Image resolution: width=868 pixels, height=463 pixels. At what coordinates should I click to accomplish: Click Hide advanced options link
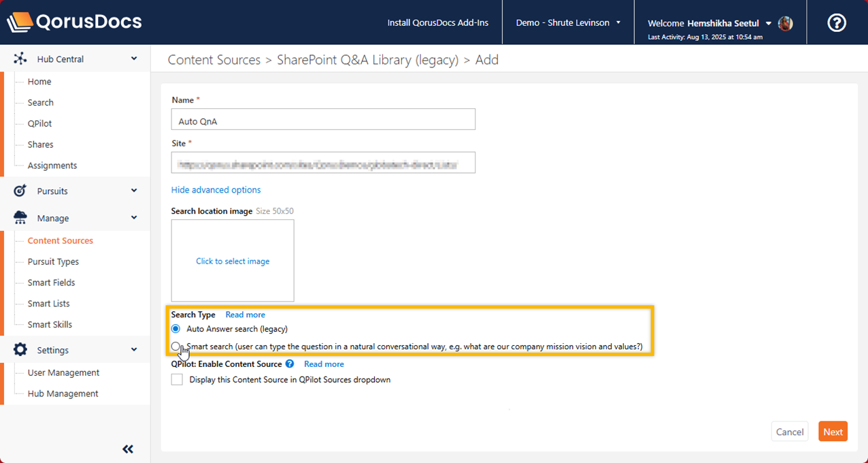(216, 190)
